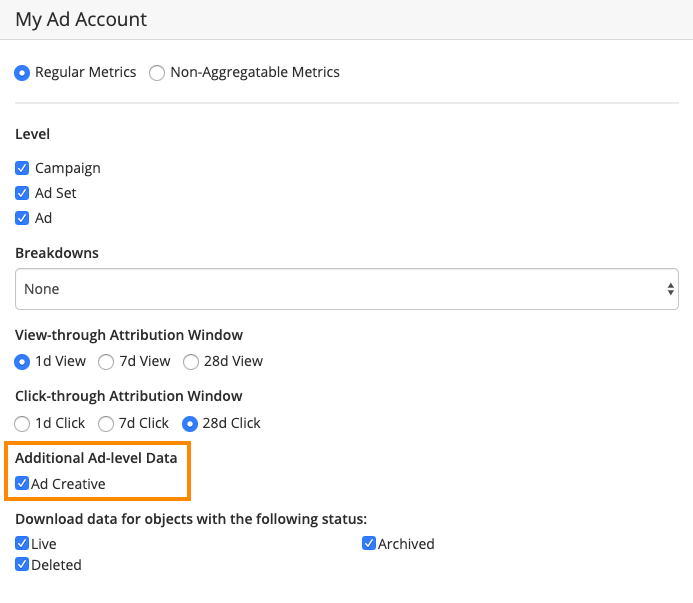
Task: Select the 1d Click attribution option
Action: tap(22, 424)
